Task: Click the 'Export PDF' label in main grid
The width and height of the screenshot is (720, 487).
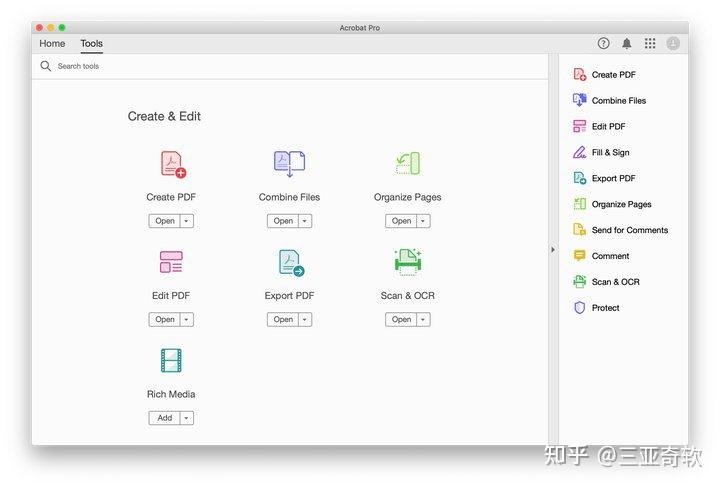Action: click(x=289, y=296)
